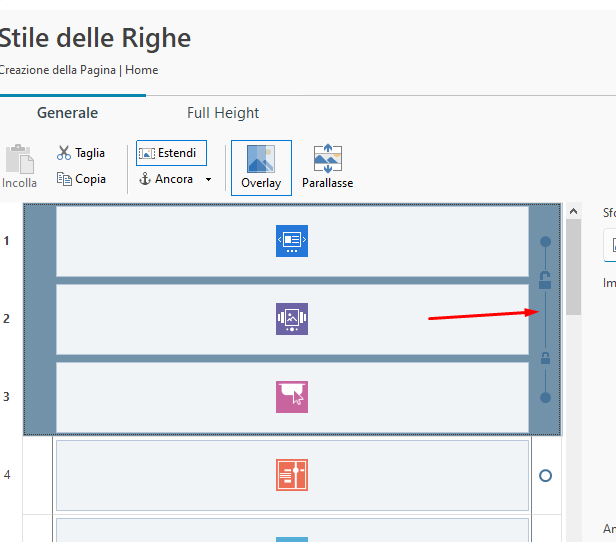Screen dimensions: 616x542
Task: Click the Incolla clipboard button
Action: (x=19, y=167)
